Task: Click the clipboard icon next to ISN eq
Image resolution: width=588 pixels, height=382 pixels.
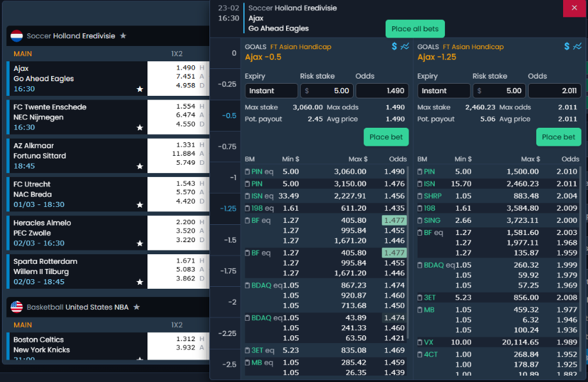Action: [x=248, y=196]
